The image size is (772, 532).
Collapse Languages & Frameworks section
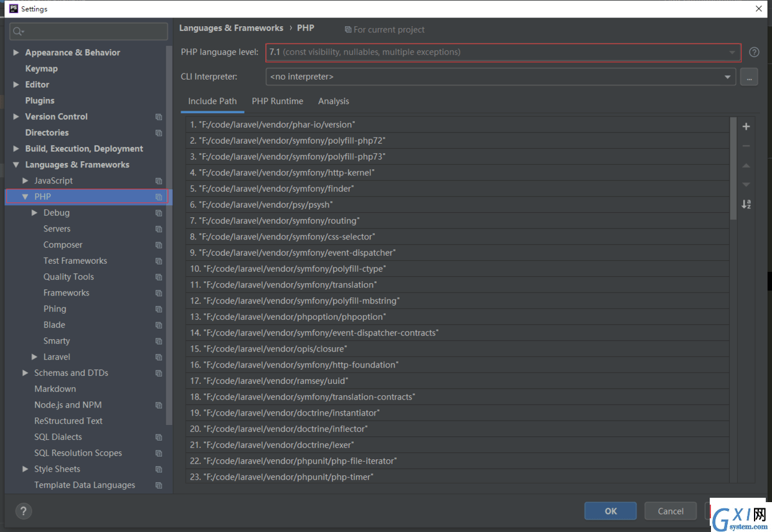16,165
